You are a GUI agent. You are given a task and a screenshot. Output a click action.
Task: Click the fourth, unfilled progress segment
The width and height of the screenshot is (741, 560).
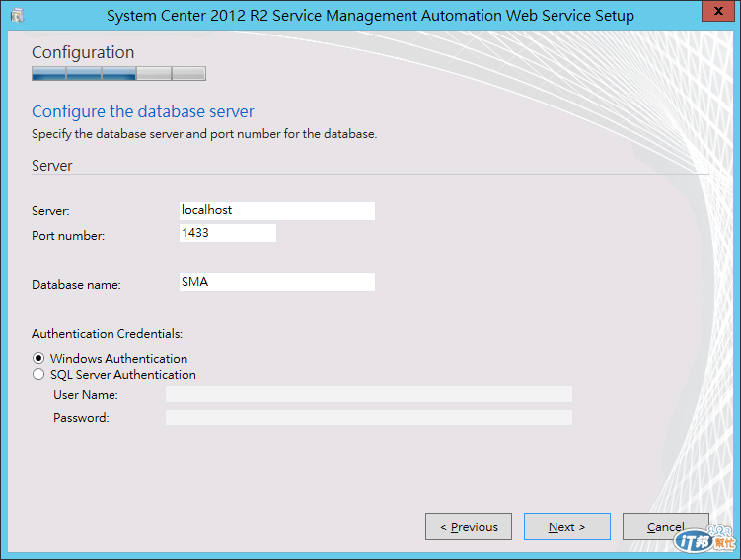153,73
